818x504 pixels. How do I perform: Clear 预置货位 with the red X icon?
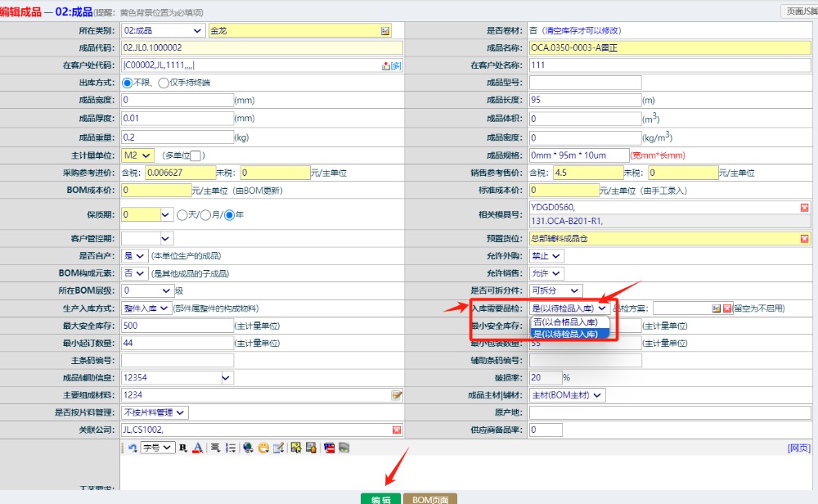coord(804,239)
